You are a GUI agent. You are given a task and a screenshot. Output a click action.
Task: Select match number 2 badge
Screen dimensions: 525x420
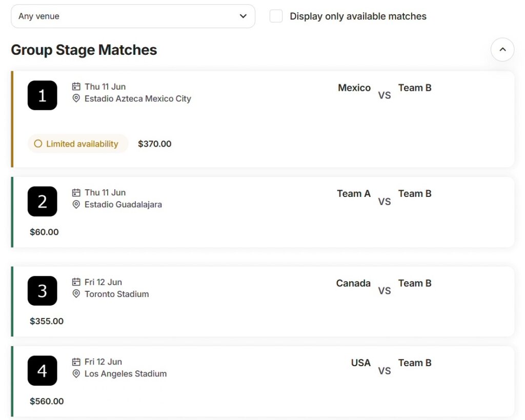click(x=43, y=202)
